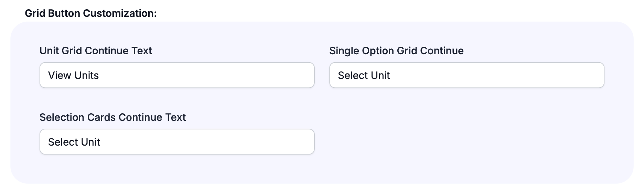Click the word "View" in the first field
Screen dimensions: 644x193
click(x=59, y=76)
